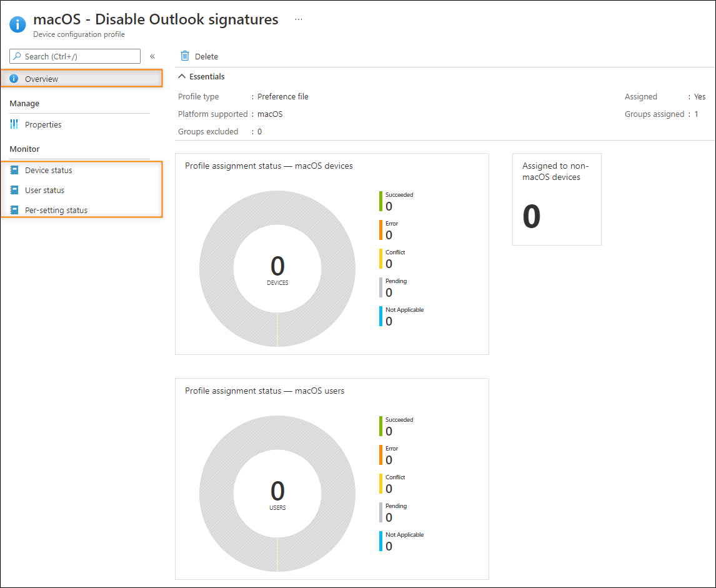This screenshot has height=588, width=716.
Task: Click the macOS devices donut chart
Action: pos(277,269)
